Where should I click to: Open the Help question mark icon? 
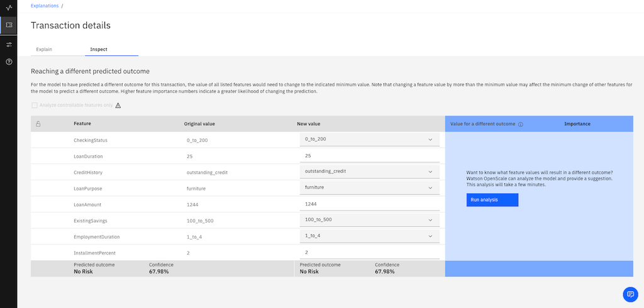coord(9,62)
